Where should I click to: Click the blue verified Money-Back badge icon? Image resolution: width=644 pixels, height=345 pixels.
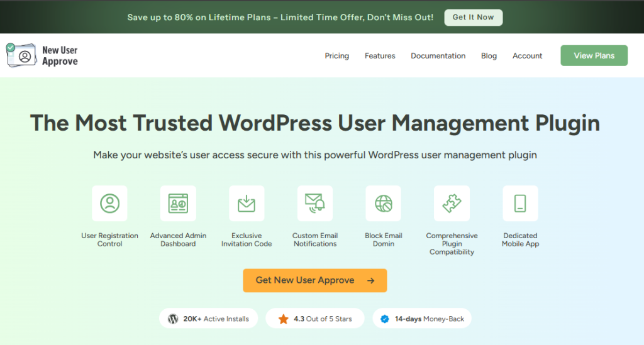385,319
